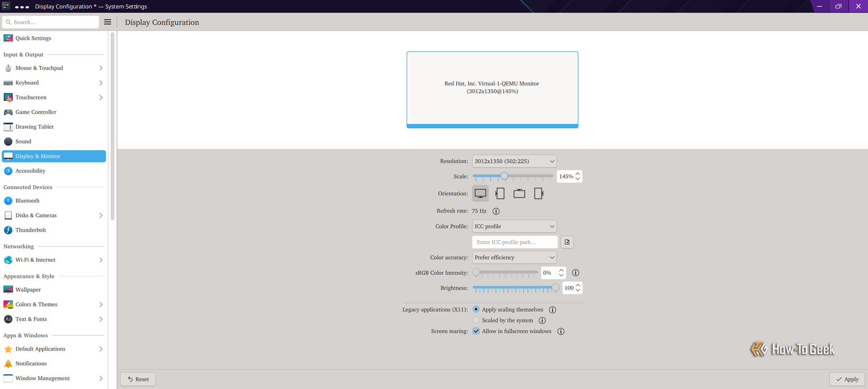
Task: Click the Game Controller sidebar icon
Action: tap(8, 112)
